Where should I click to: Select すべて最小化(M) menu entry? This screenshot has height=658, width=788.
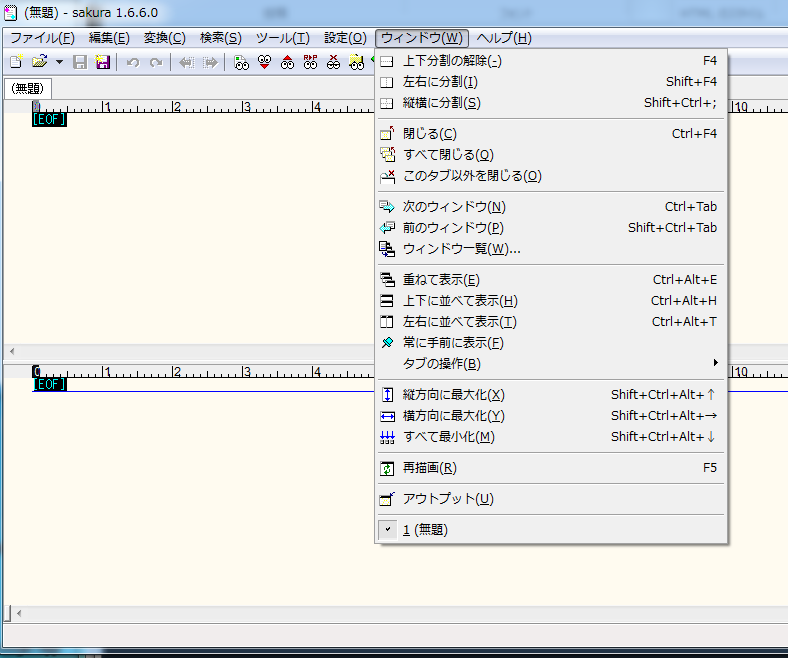pyautogui.click(x=550, y=437)
